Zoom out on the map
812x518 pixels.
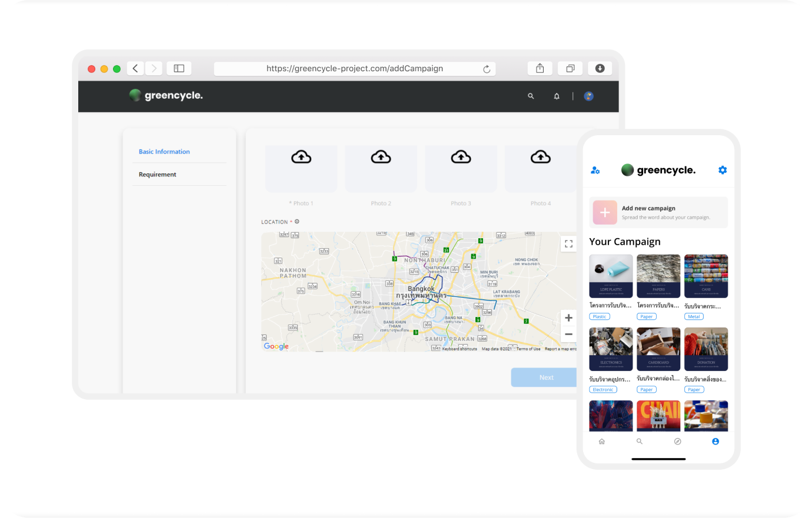click(568, 335)
